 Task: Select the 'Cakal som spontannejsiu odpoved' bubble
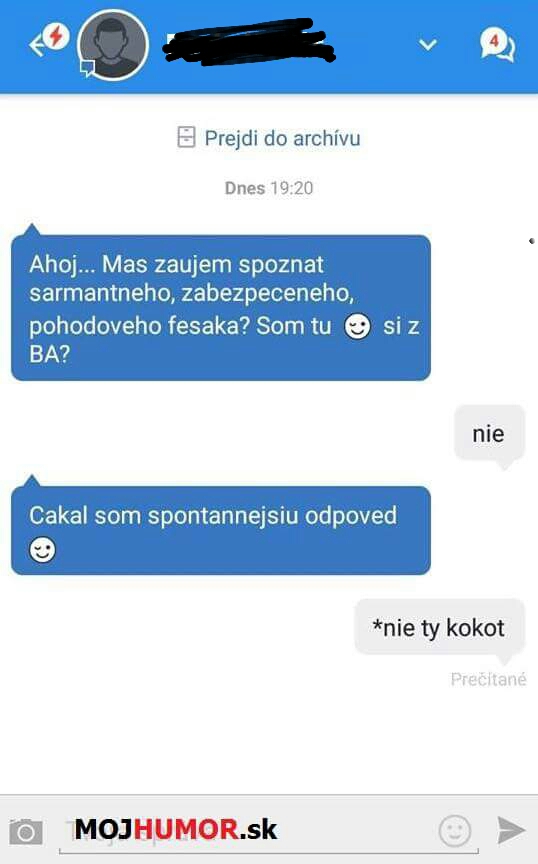[220, 530]
